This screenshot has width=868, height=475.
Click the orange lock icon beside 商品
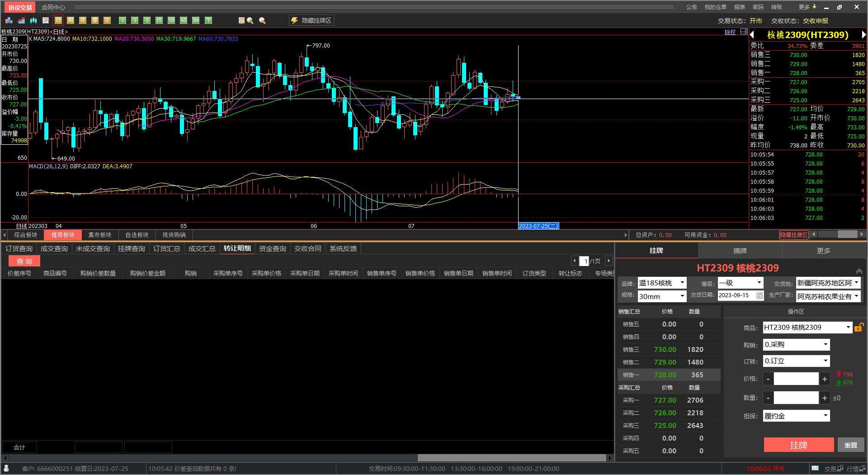[859, 327]
